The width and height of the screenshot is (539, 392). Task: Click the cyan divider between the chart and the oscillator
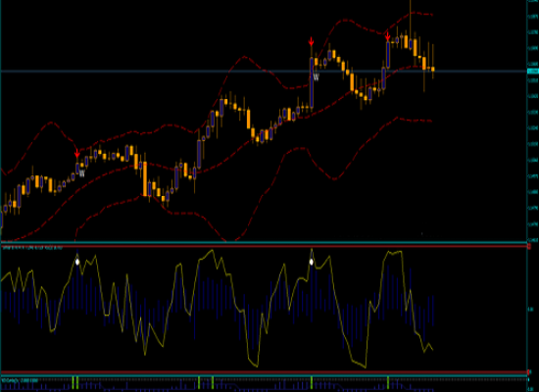[x=264, y=242]
